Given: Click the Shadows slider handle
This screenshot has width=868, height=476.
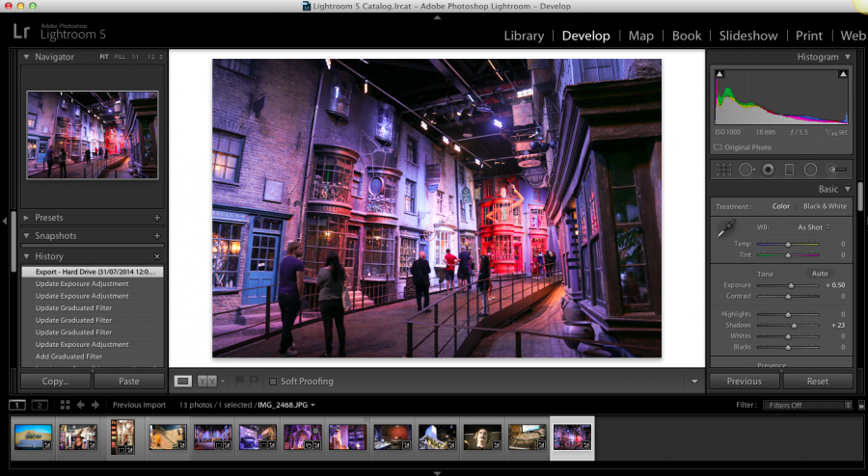Looking at the screenshot, I should 794,326.
